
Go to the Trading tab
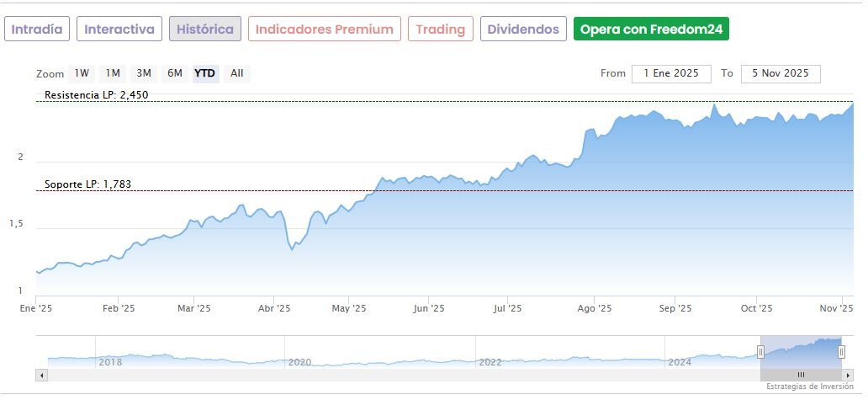point(441,29)
